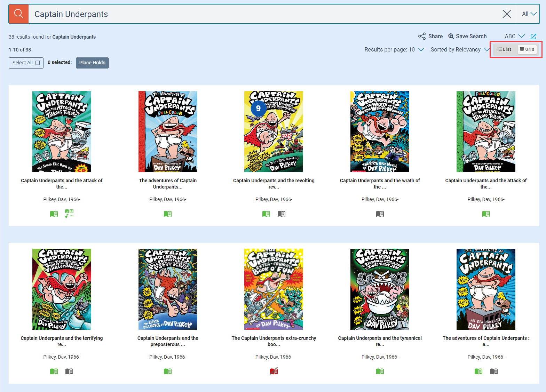The height and width of the screenshot is (392, 546).
Task: Click the Wicked Wedgie Woman book cover
Action: pos(380,131)
